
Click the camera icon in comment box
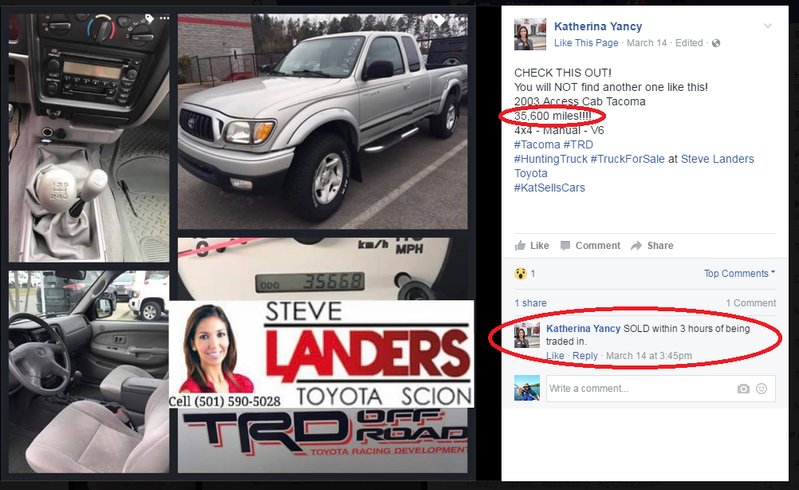(x=743, y=389)
